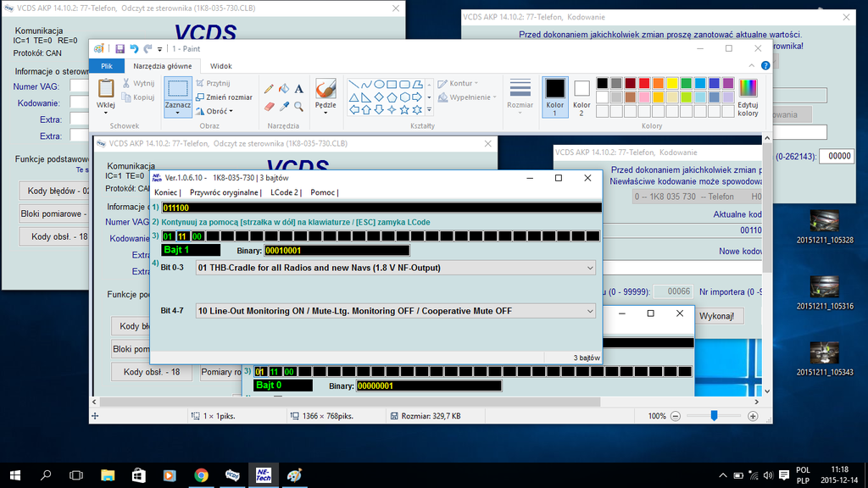868x488 pixels.
Task: Select the Pencil tool in Paint
Action: tap(270, 88)
